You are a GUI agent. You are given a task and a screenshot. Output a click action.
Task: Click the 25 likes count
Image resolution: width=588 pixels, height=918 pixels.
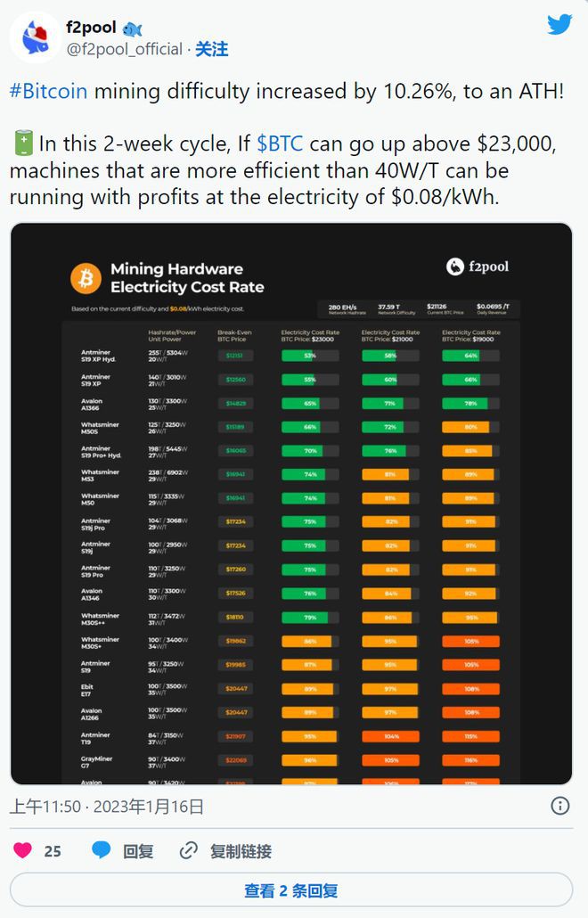click(53, 851)
